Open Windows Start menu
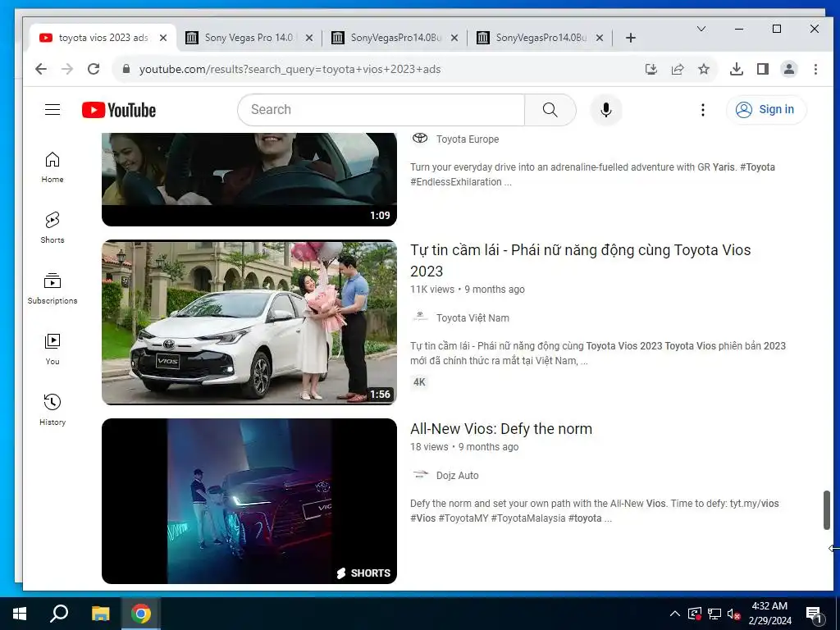 [x=20, y=614]
